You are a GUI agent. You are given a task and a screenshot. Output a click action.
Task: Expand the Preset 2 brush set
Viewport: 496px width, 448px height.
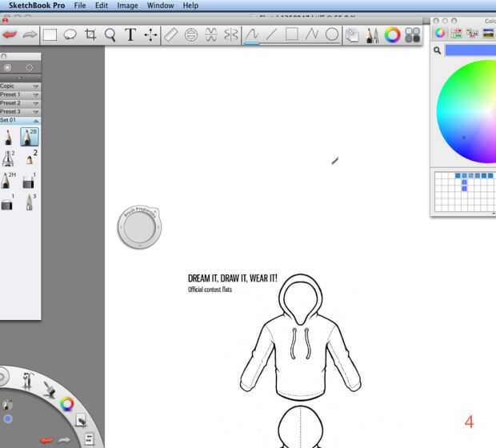tap(20, 103)
